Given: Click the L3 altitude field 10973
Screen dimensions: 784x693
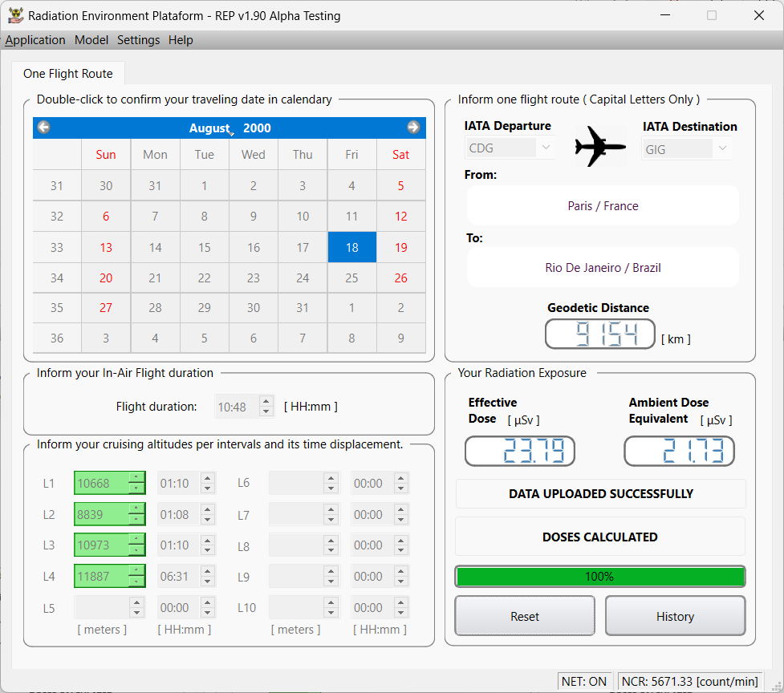Looking at the screenshot, I should 101,545.
